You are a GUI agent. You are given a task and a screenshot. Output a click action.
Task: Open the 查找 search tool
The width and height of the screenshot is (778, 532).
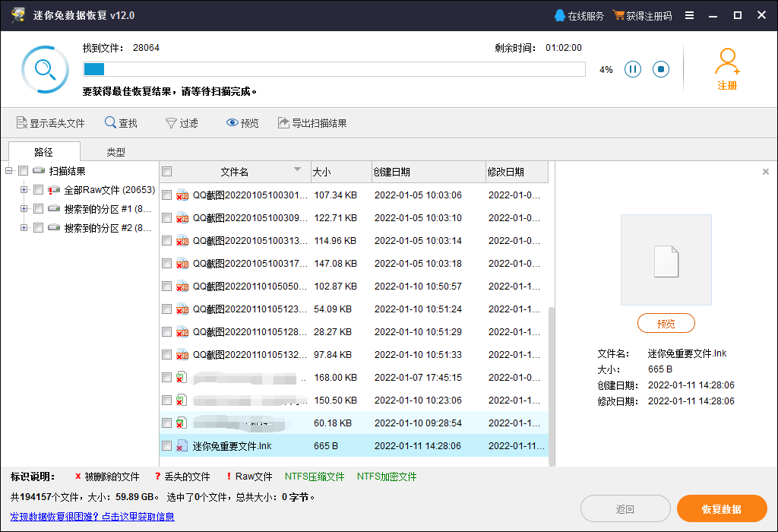pyautogui.click(x=121, y=122)
